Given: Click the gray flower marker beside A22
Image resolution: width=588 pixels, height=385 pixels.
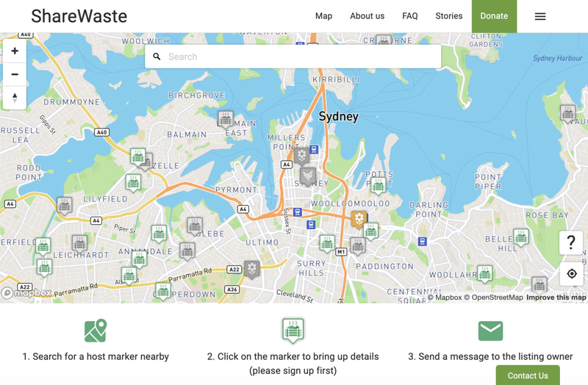Looking at the screenshot, I should [x=251, y=269].
